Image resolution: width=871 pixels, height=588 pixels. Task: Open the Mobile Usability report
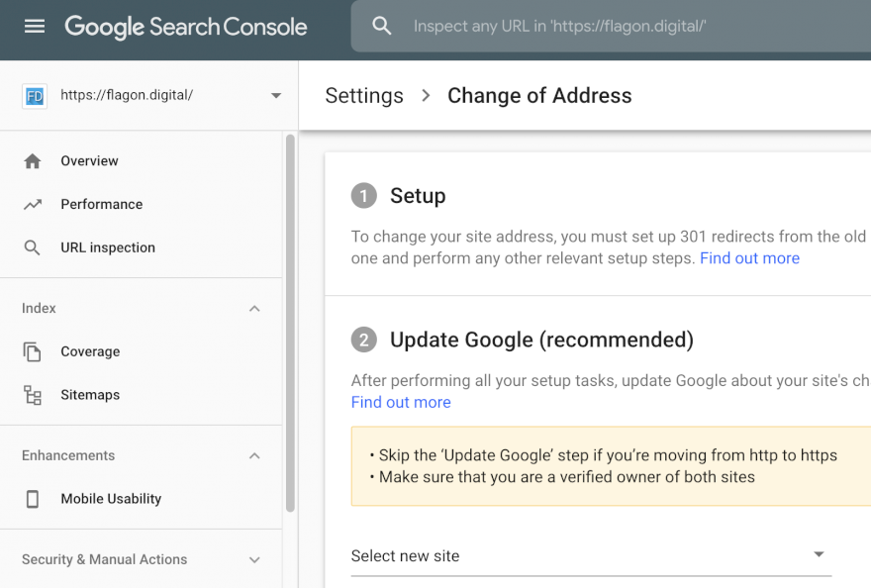[x=111, y=499]
